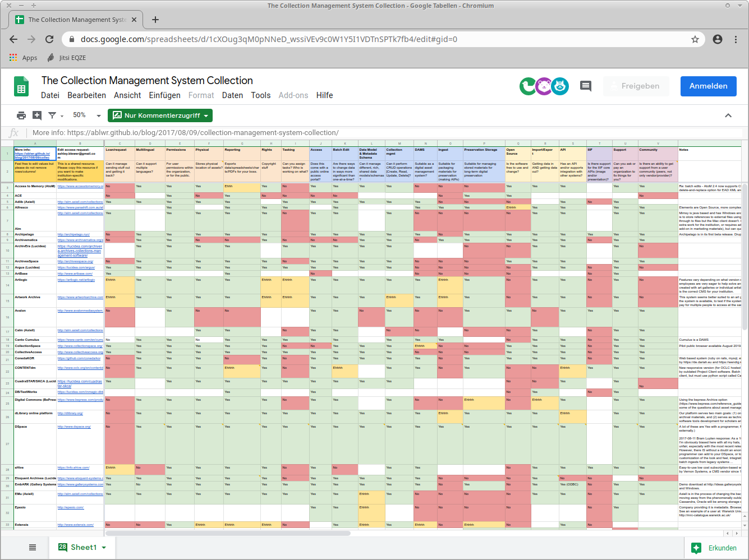Click the blue Anmelden button
749x560 pixels.
708,86
